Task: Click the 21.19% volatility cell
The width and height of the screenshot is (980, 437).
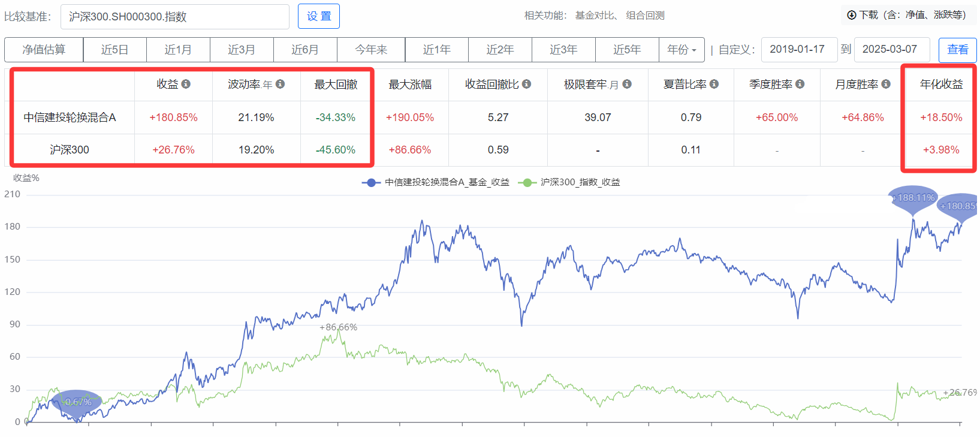Action: click(256, 117)
